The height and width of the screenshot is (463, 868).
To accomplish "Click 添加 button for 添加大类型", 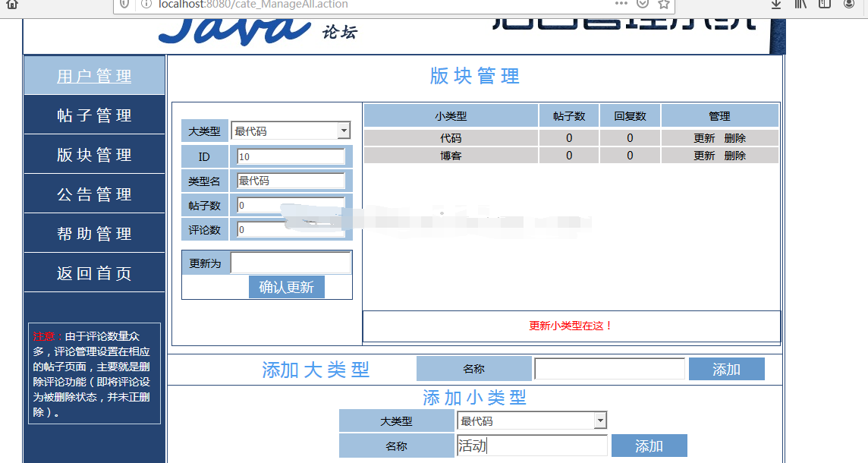I will [726, 369].
